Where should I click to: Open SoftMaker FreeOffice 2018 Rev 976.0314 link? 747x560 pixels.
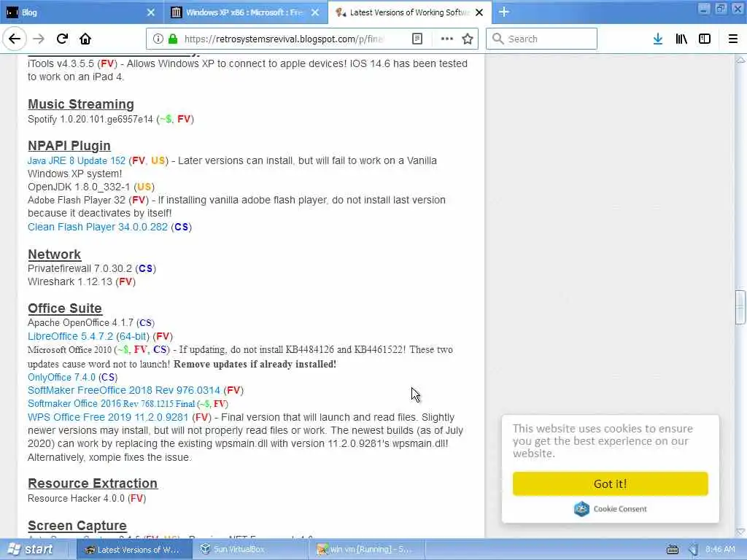(124, 391)
